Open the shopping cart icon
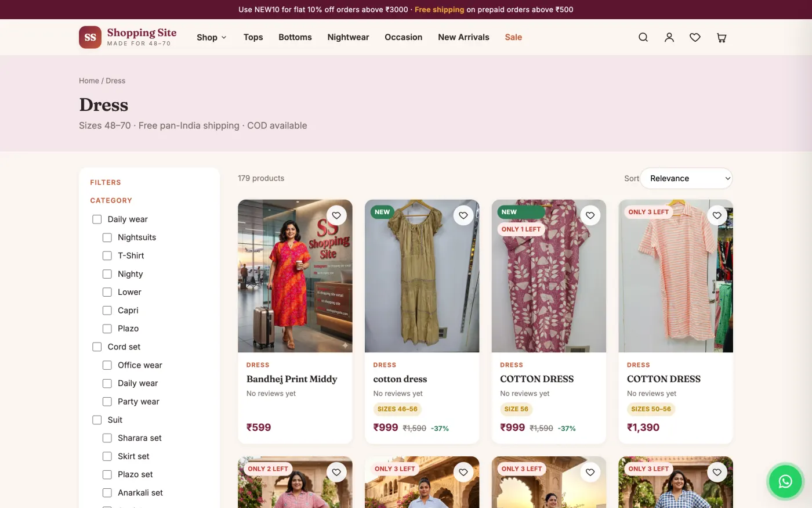This screenshot has width=812, height=508. [722, 37]
